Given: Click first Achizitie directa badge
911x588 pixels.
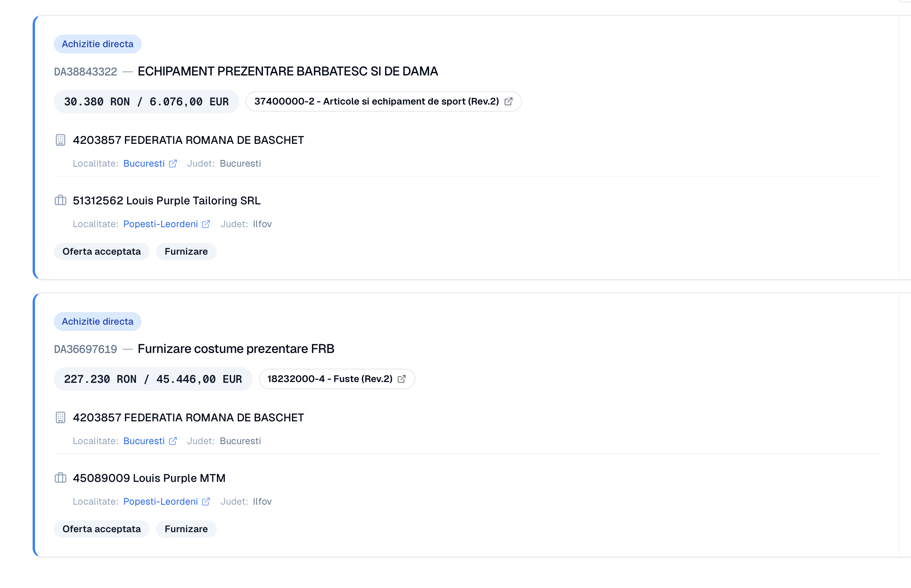Looking at the screenshot, I should [97, 44].
